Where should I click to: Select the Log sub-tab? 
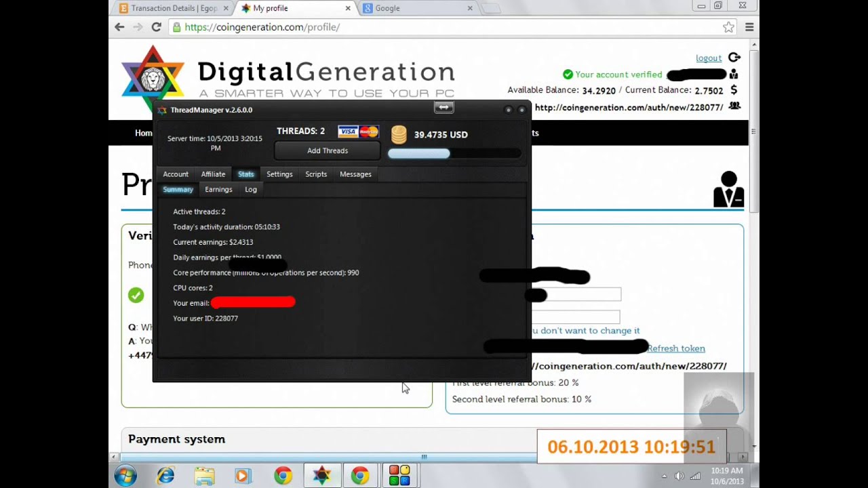251,190
